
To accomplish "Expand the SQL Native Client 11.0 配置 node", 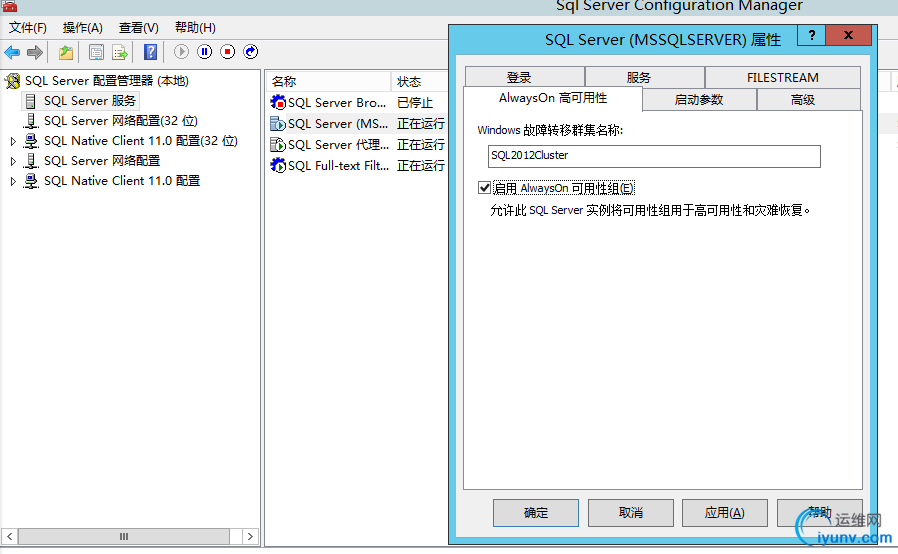I will 13,181.
